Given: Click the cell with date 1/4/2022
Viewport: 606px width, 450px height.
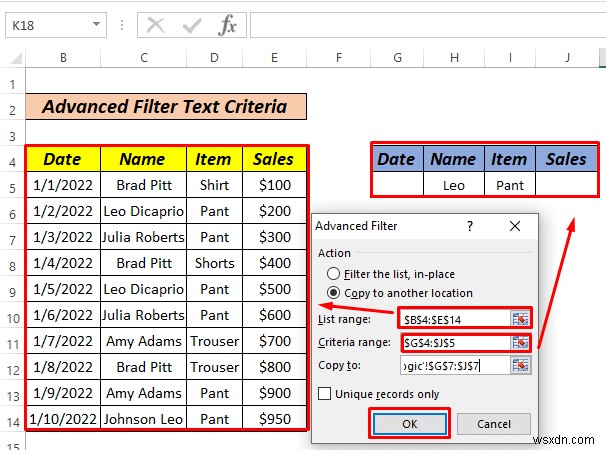Looking at the screenshot, I should tap(63, 263).
